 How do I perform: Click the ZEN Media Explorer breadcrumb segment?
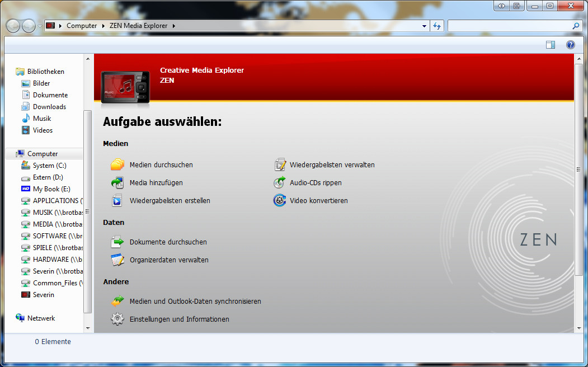(x=138, y=26)
